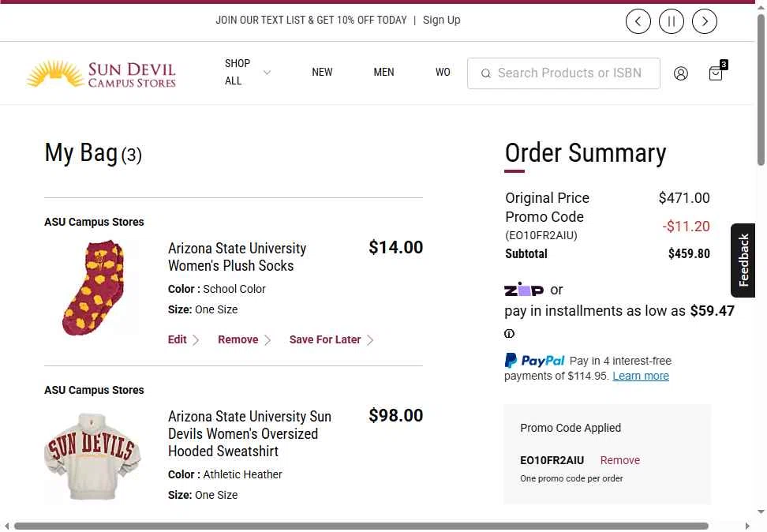Open the Feedback side tab
Viewport: 767px width, 532px height.
click(x=743, y=260)
